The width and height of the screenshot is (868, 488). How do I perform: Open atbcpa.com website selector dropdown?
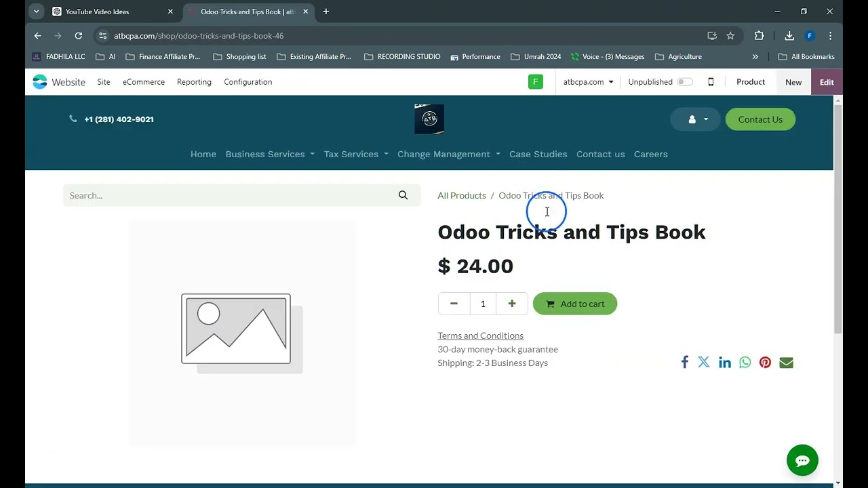point(588,82)
